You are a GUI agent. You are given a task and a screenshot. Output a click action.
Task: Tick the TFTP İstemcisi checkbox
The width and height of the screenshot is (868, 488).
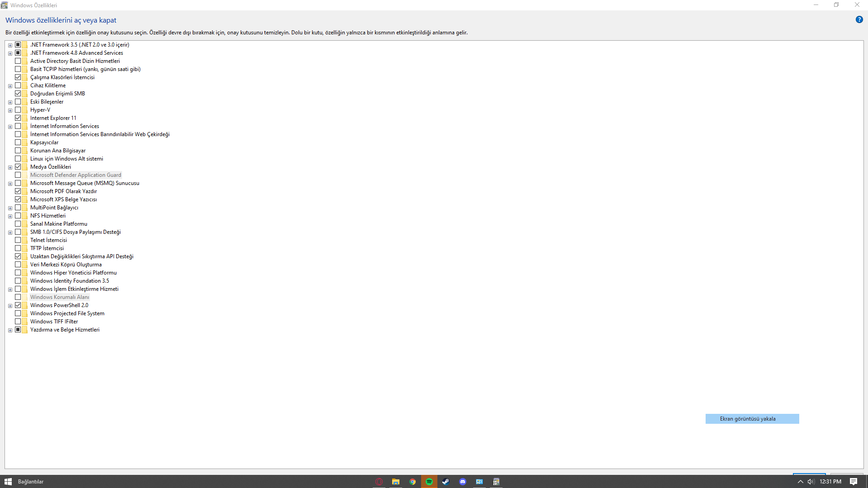pyautogui.click(x=18, y=248)
